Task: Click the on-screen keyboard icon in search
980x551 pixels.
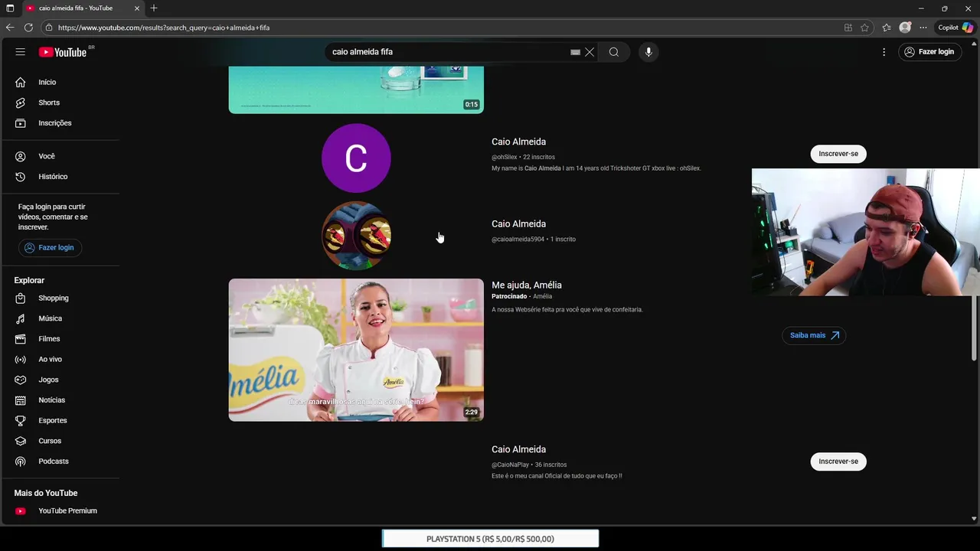Action: point(575,52)
